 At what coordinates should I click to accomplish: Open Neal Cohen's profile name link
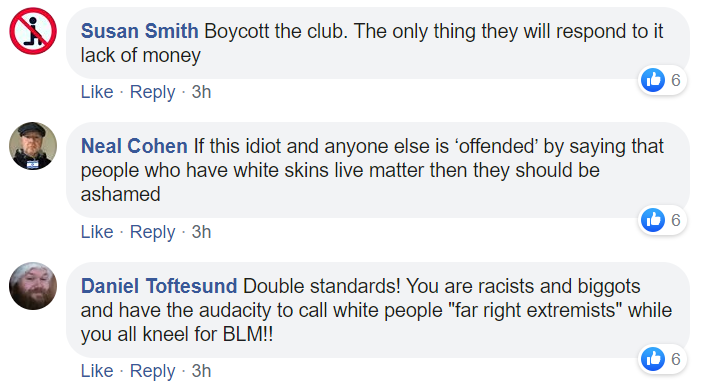coord(134,146)
